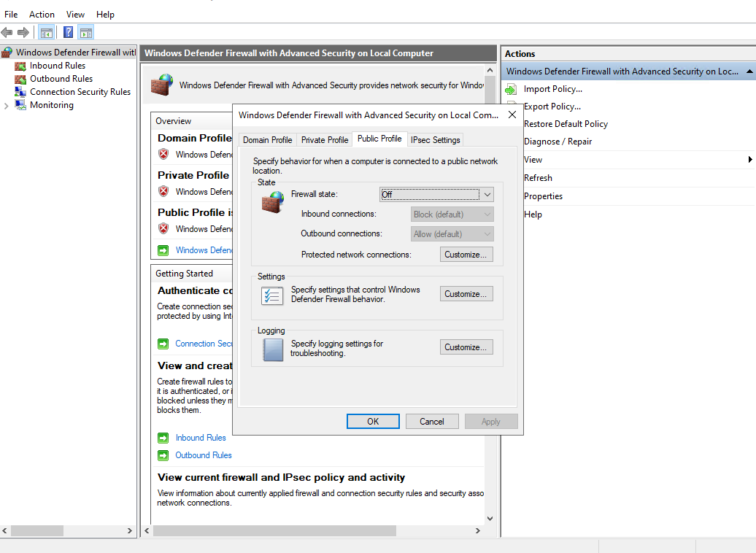Open the Firewall state dropdown
Viewport: 756px width, 553px height.
437,195
